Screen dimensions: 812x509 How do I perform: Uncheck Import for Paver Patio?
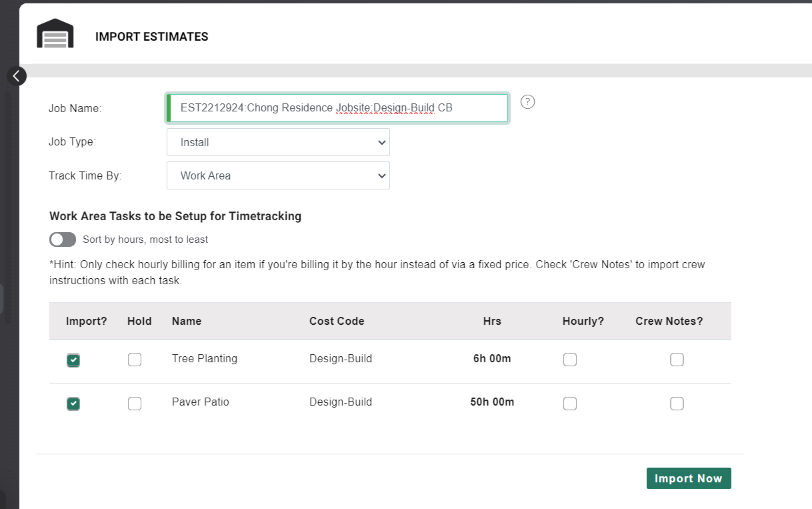pos(73,404)
